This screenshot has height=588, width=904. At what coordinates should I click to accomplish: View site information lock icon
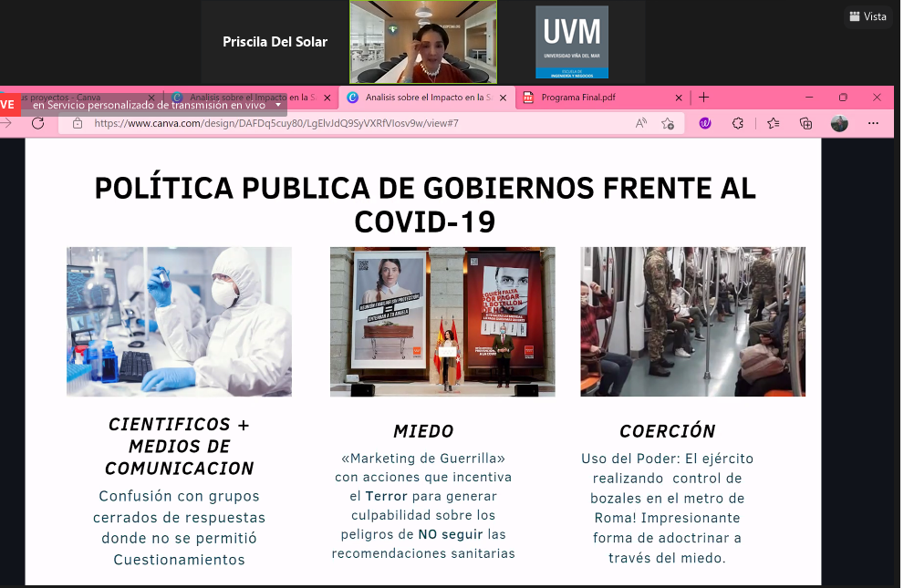pyautogui.click(x=78, y=123)
